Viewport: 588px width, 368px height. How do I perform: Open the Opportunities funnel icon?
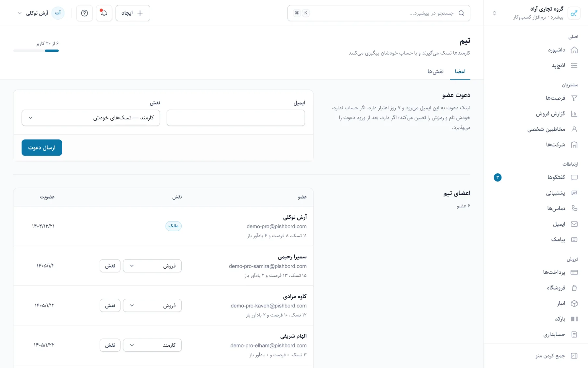click(x=574, y=98)
